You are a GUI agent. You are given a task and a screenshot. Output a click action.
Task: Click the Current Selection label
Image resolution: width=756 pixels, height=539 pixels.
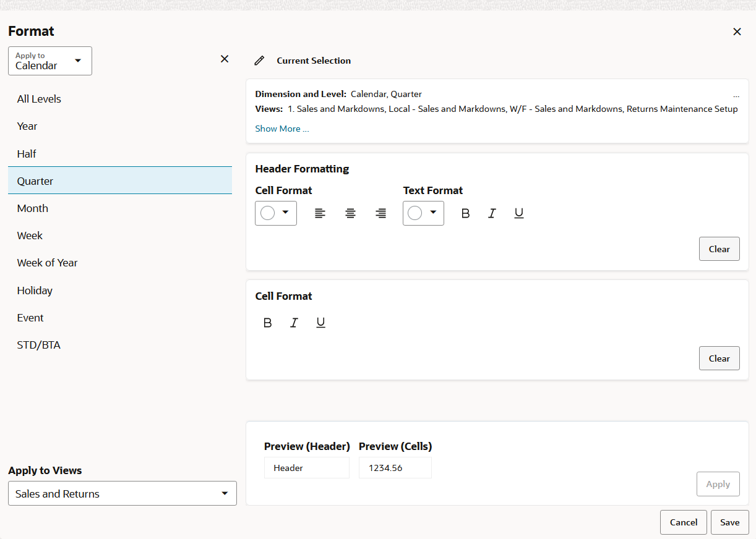click(x=314, y=61)
